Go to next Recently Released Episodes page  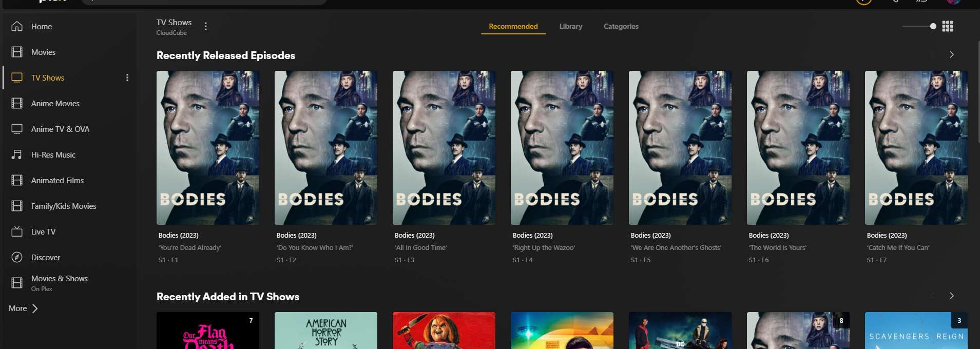pos(951,54)
